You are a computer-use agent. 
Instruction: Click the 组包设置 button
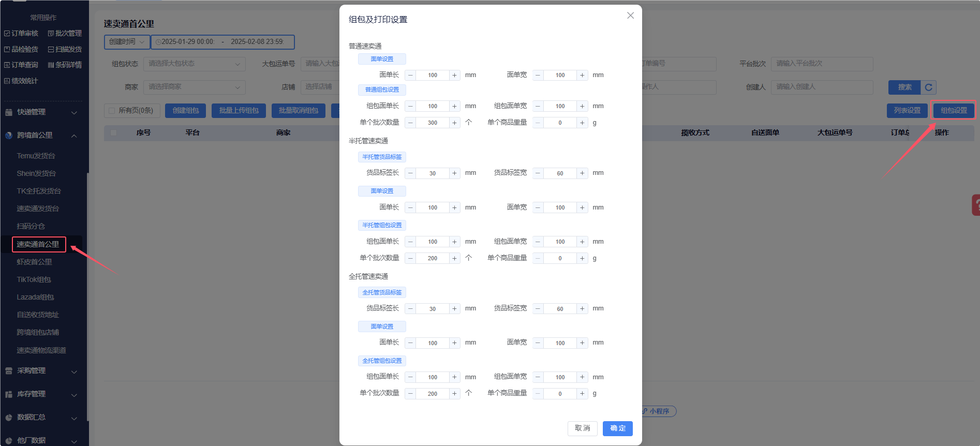coord(954,111)
